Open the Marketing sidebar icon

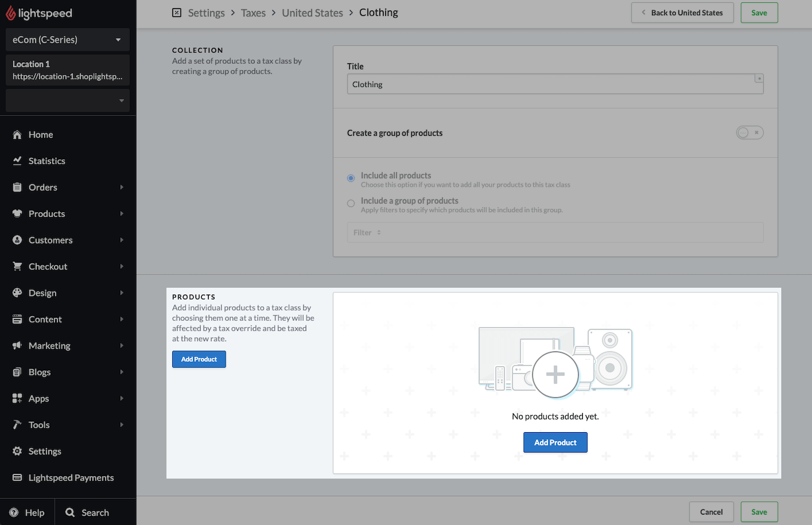pos(19,345)
